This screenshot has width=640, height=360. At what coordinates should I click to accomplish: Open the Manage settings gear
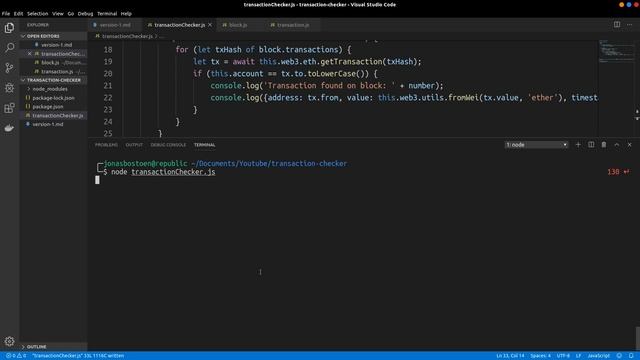(9, 341)
